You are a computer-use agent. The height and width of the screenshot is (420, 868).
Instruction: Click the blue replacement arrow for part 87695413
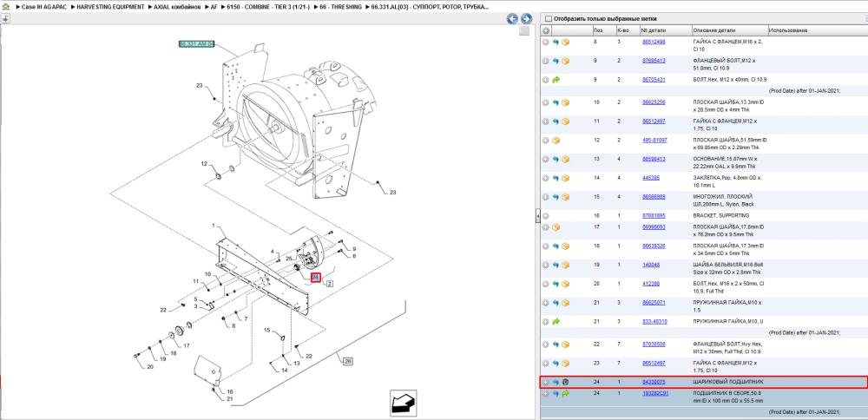click(x=556, y=61)
